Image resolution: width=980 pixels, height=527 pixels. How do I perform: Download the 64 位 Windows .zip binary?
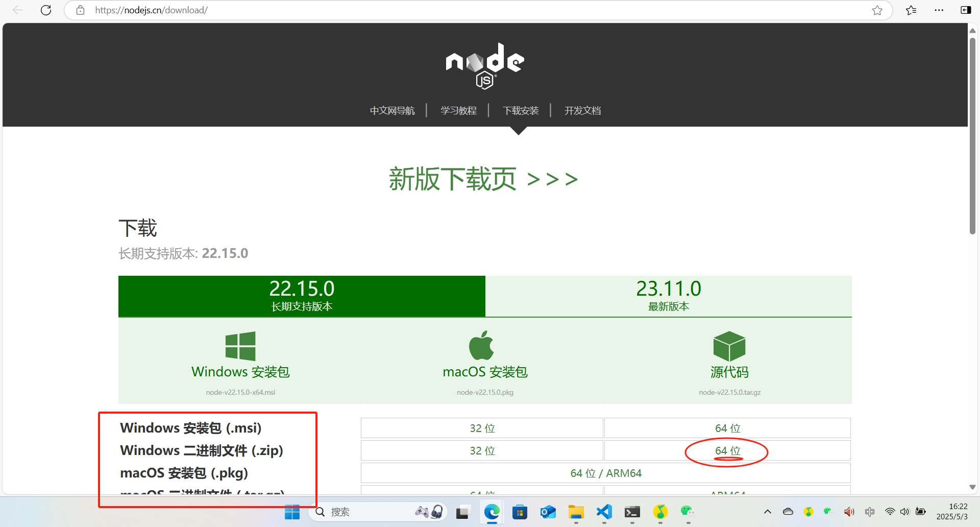[x=727, y=451]
